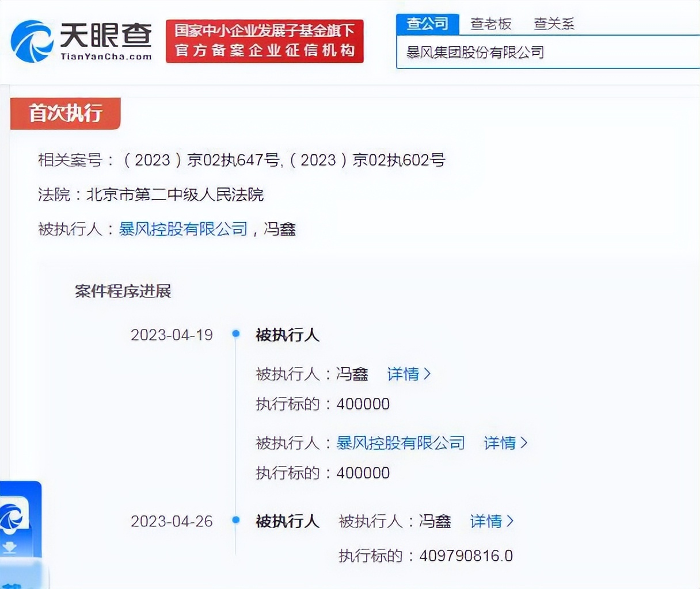Image resolution: width=700 pixels, height=589 pixels.
Task: Select the 查公司 tab
Action: [x=427, y=24]
